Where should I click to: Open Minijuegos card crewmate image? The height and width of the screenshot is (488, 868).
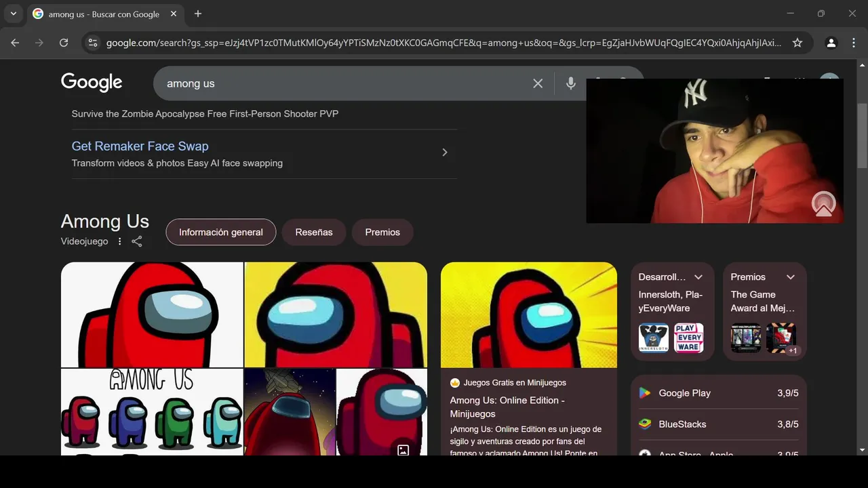(529, 315)
